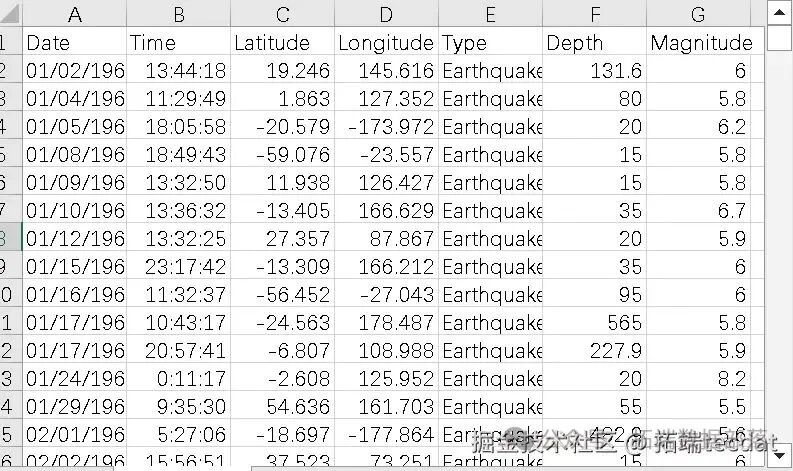
Task: Select date cell 01/24/196
Action: coord(74,378)
